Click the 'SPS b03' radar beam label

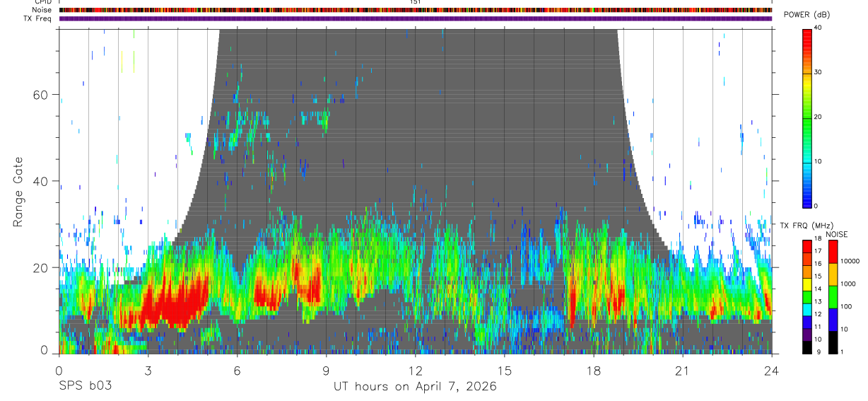pos(85,386)
